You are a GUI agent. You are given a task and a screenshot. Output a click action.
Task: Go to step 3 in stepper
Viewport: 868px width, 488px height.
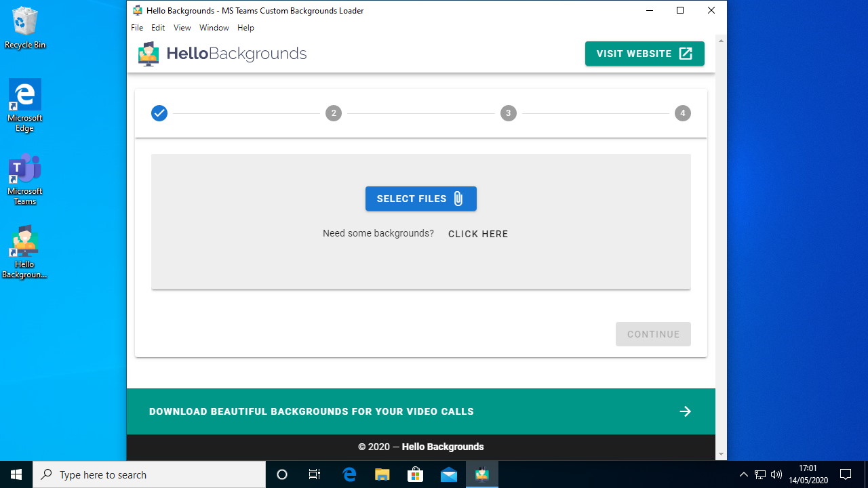(x=508, y=113)
